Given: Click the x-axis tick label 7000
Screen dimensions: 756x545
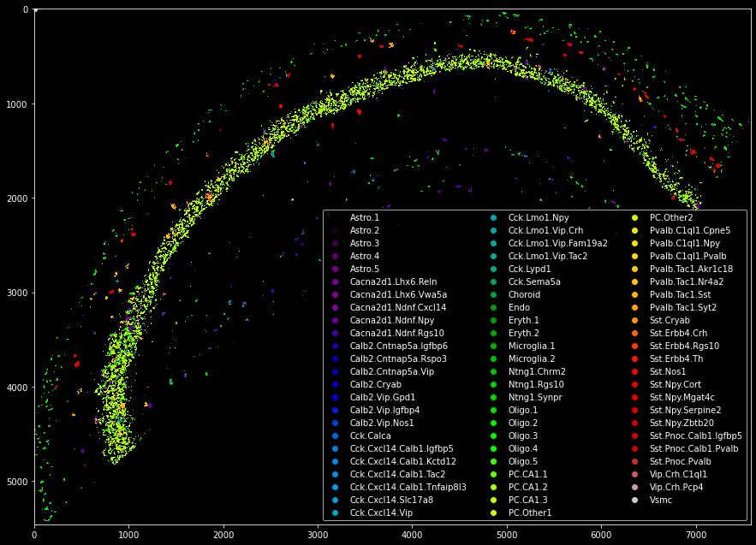Looking at the screenshot, I should coord(696,535).
